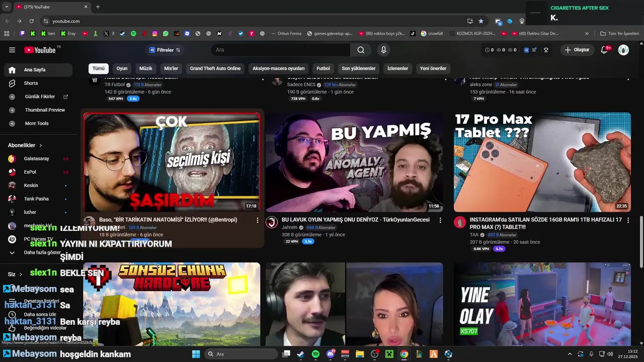Play the BU YAPMIŞ Anomaly Agent thumbnail
The image size is (644, 362).
point(354,162)
